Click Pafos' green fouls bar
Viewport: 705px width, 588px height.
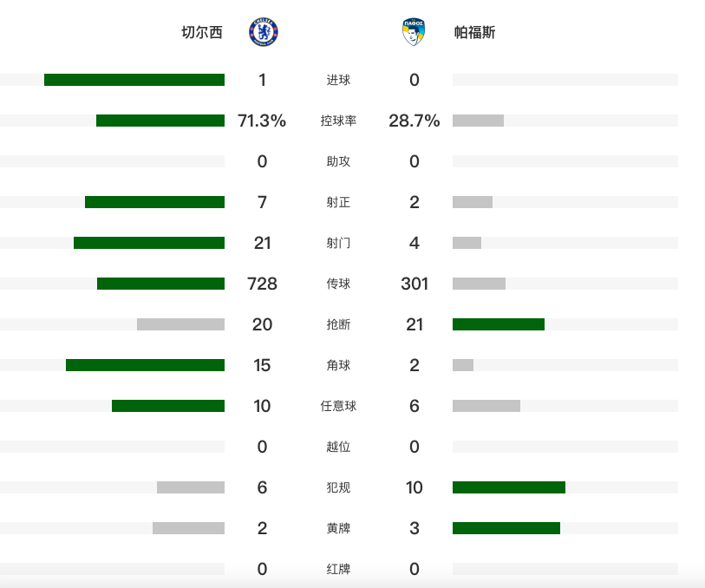[x=509, y=487]
